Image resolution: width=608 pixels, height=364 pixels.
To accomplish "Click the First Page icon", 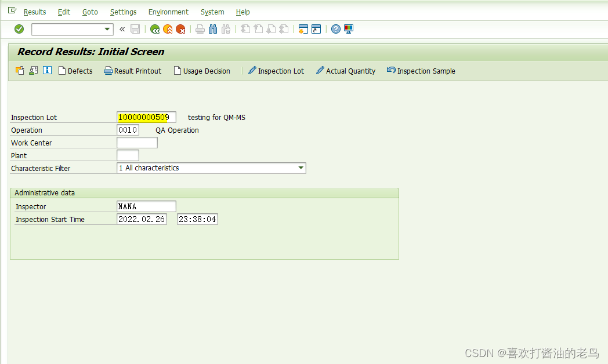I will click(x=245, y=29).
